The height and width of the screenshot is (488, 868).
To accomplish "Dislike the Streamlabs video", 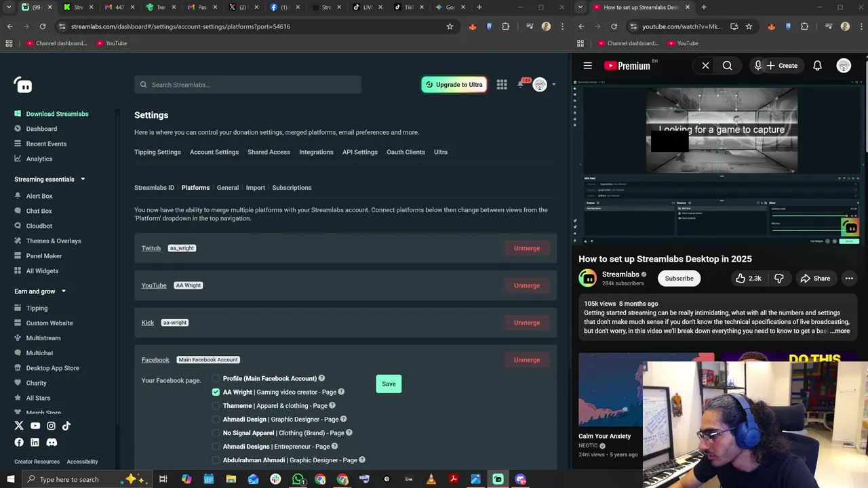I will (x=778, y=279).
